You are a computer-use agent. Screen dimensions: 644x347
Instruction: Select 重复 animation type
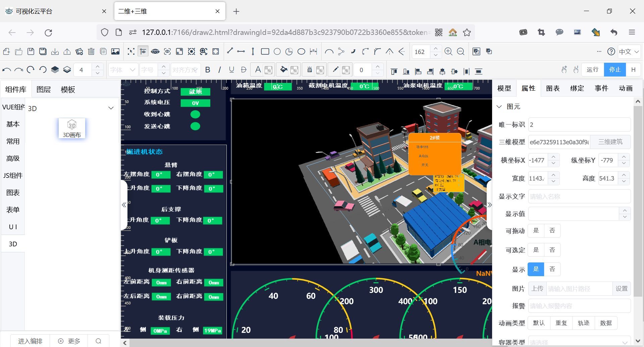click(x=561, y=323)
